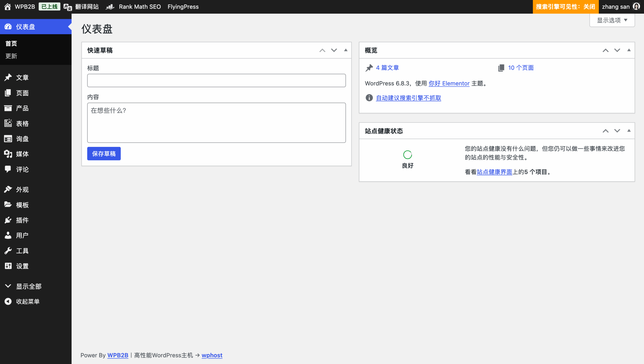Open the 设置 settings icon

8,266
